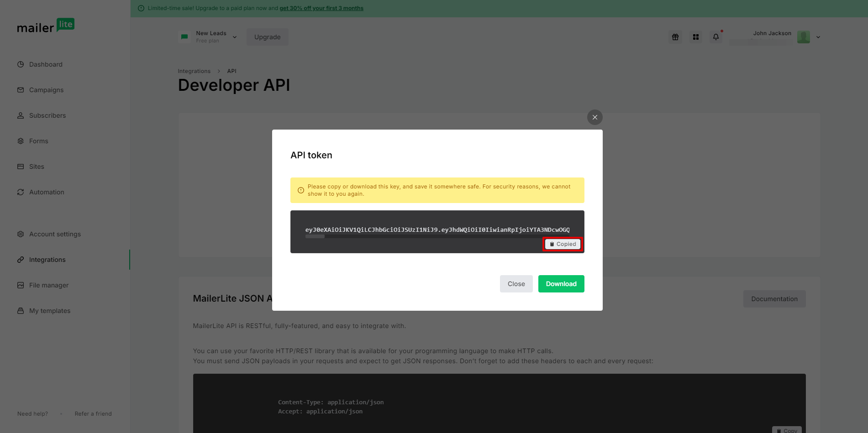Select Forms in the sidebar
Viewport: 868px width, 433px height.
(39, 141)
